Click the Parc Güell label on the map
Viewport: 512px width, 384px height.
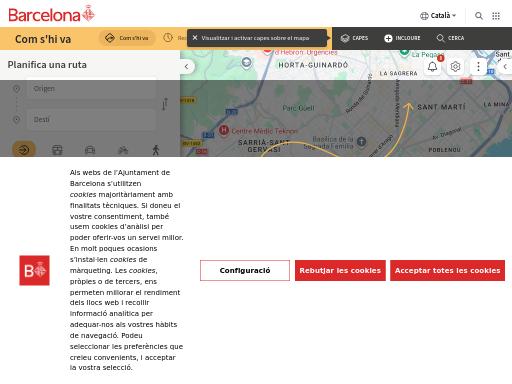[x=298, y=108]
